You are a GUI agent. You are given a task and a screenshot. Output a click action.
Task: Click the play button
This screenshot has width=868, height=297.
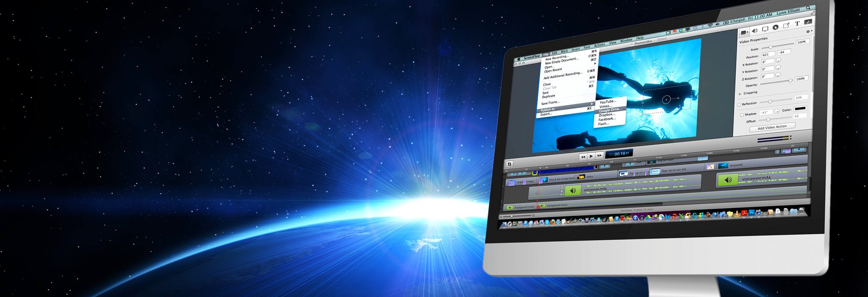tap(591, 156)
